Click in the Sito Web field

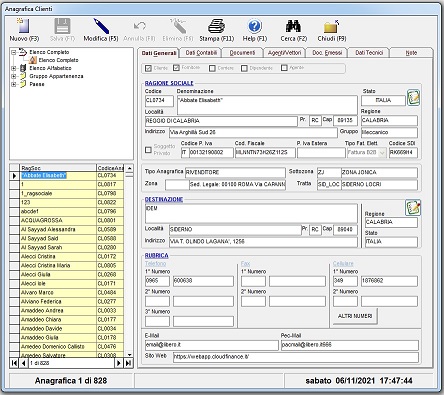296,357
